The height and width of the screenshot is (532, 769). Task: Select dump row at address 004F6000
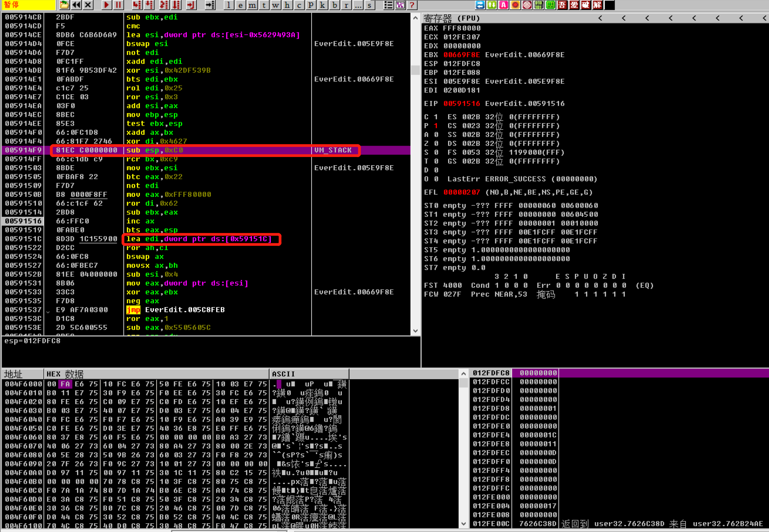[175, 384]
